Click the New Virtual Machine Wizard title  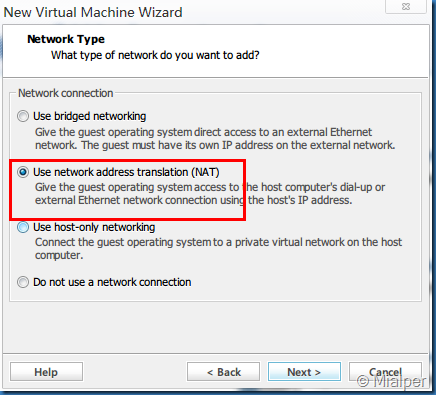[93, 13]
